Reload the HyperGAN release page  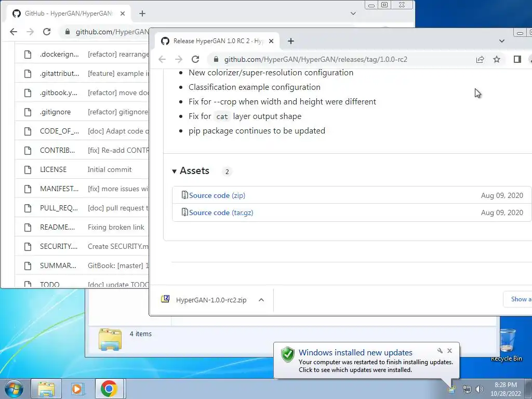pyautogui.click(x=195, y=59)
